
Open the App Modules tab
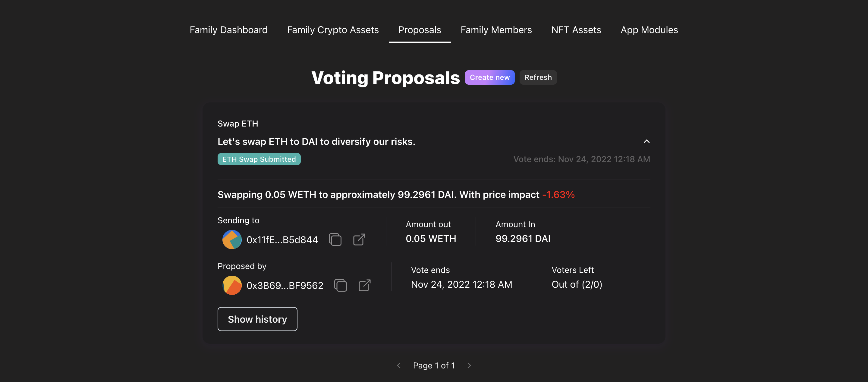649,30
